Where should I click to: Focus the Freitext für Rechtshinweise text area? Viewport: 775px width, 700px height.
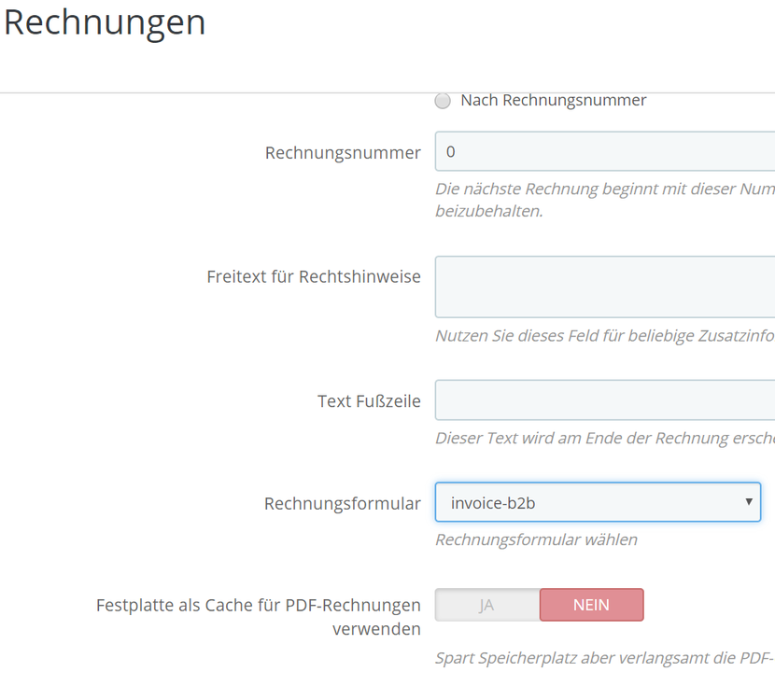pyautogui.click(x=605, y=287)
